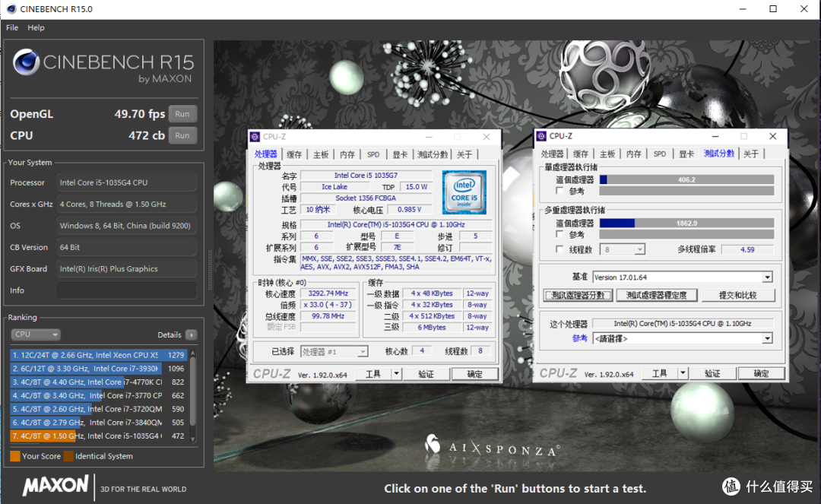Select ranking row Core i7-3720QM 590

coord(98,409)
